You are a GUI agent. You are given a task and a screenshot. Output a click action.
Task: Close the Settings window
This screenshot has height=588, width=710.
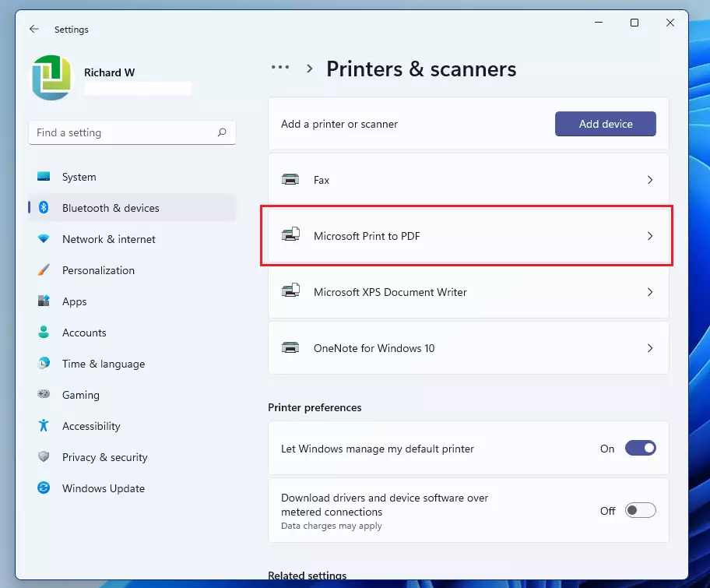[670, 23]
